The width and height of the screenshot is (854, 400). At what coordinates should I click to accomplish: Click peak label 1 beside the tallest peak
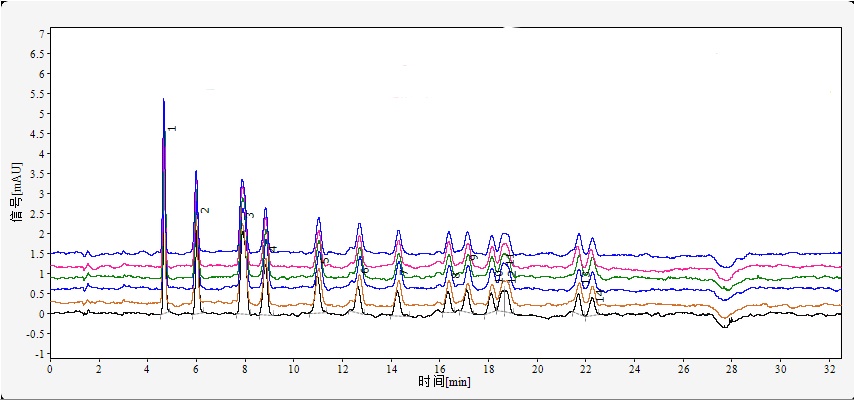[172, 129]
